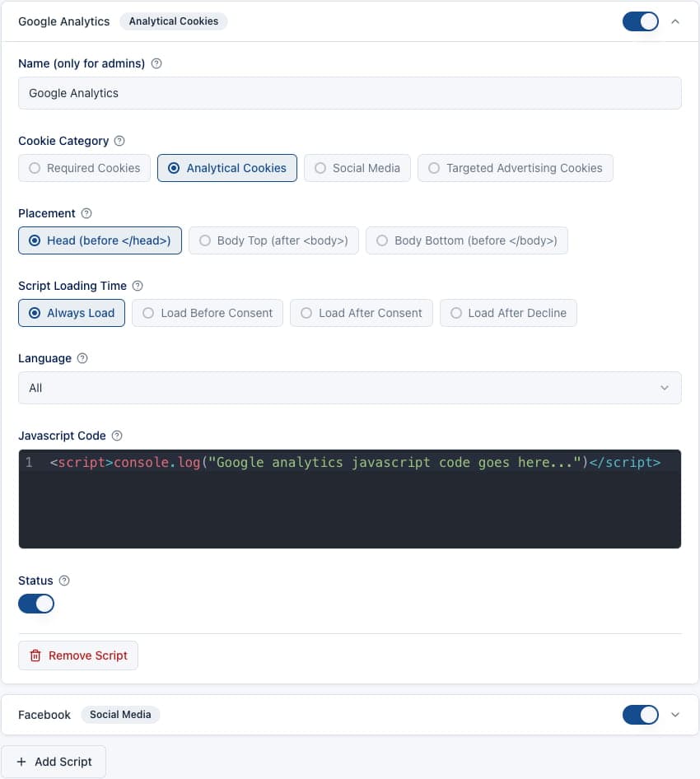
Task: Select Analytical Cookies category option
Action: (x=227, y=169)
